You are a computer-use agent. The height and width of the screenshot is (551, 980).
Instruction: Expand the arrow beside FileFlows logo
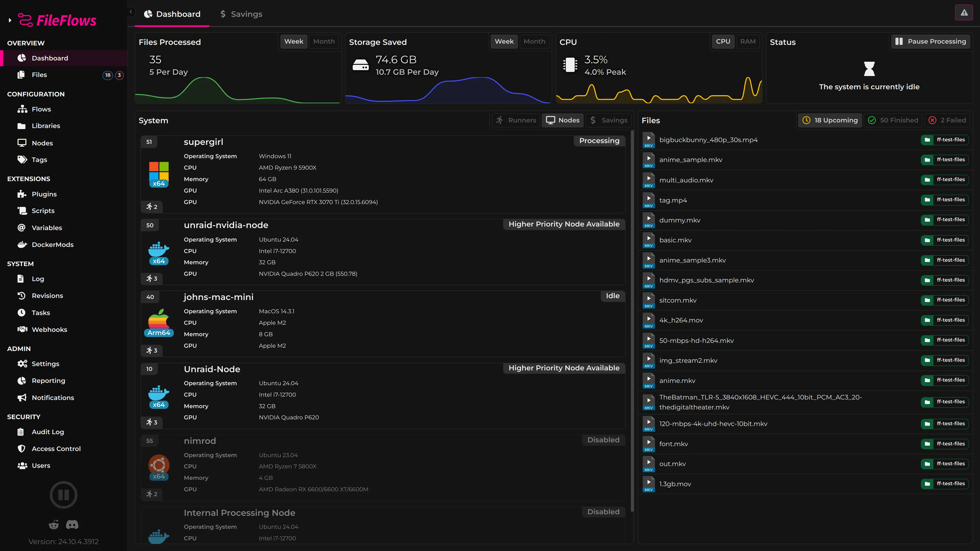[x=10, y=20]
